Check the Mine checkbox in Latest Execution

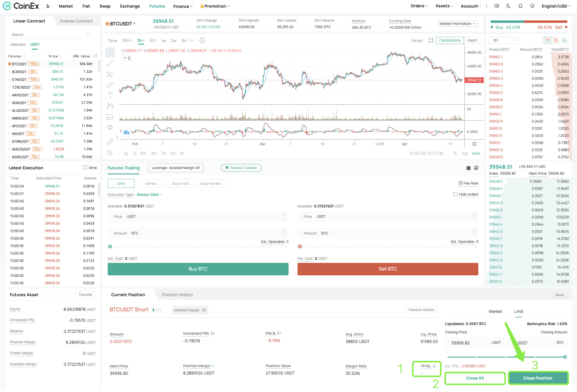click(85, 168)
